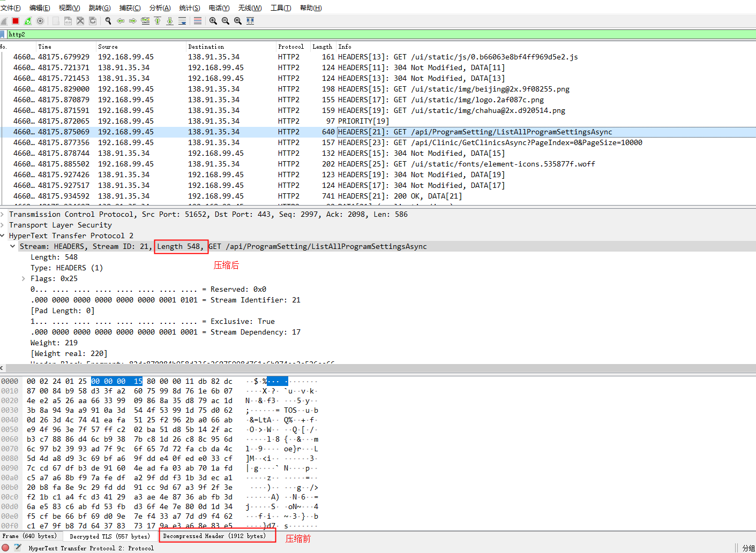Click the packet details horizontal scrollbar left arrow

coord(2,368)
